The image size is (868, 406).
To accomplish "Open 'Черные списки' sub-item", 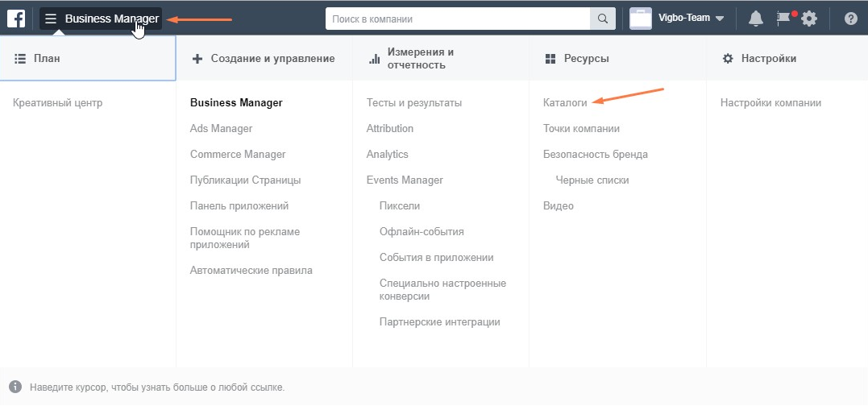I will (592, 180).
